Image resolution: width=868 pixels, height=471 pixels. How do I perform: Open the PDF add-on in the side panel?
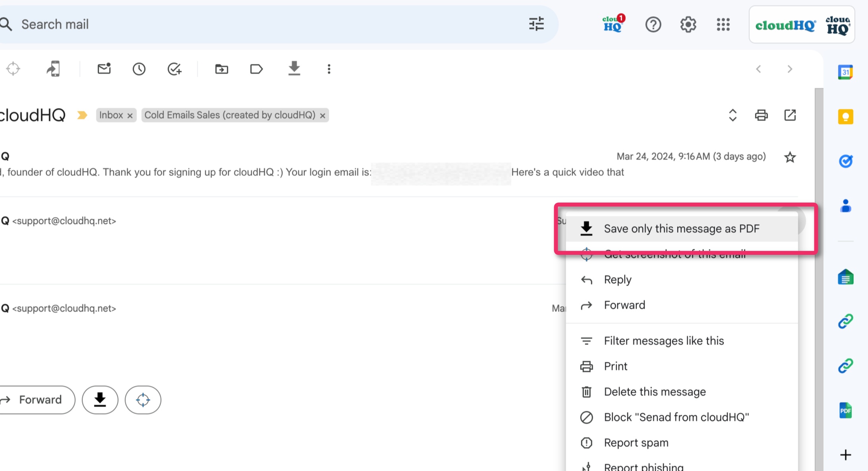pos(845,410)
